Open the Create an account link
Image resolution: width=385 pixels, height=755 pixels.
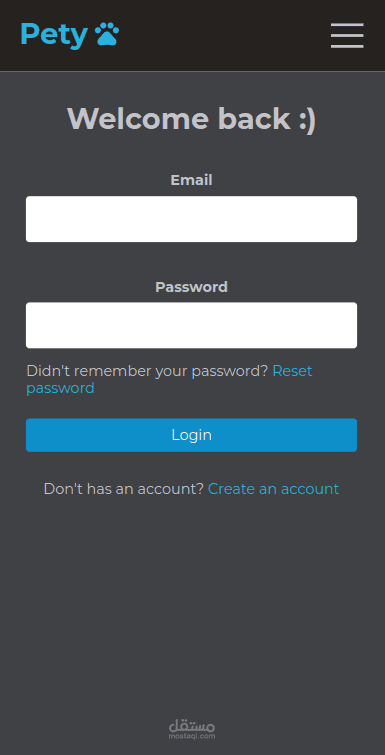[x=273, y=489]
